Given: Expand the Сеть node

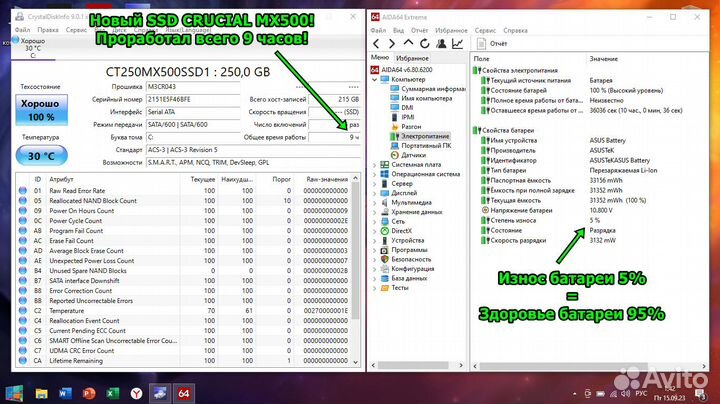Looking at the screenshot, I should tap(374, 222).
